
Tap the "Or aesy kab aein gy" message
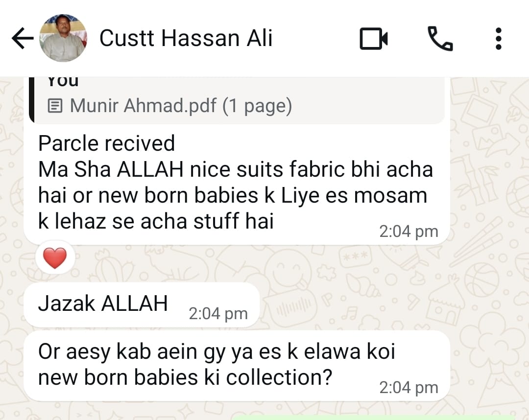[x=216, y=352]
